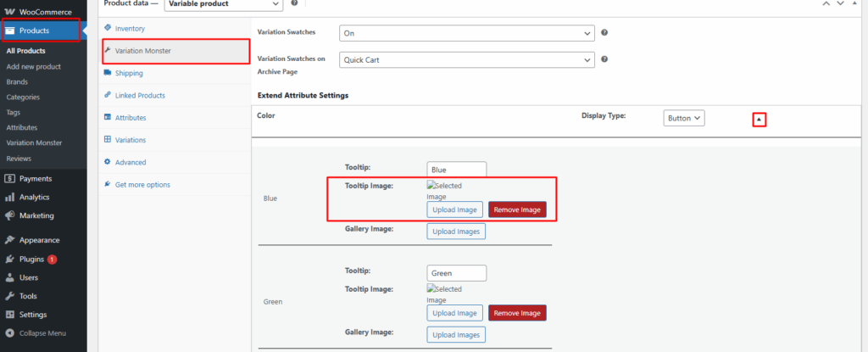Screen dimensions: 868x352
Task: Click help icon beside Variation Swatches dropdown
Action: point(604,33)
